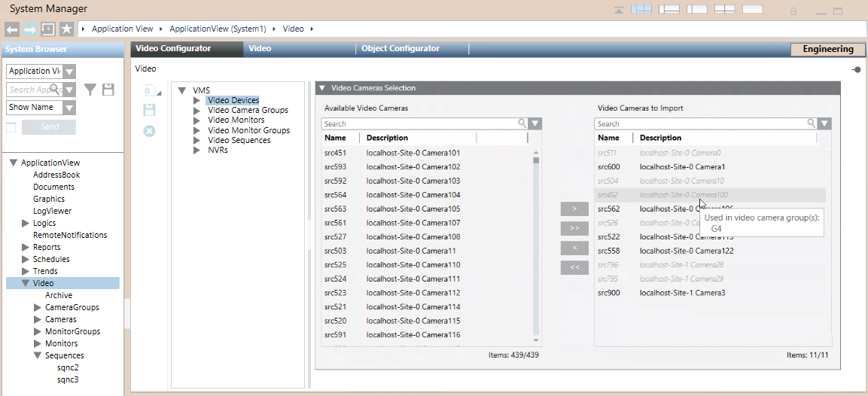Click the new document icon in Video Configurator
This screenshot has width=868, height=396.
149,91
